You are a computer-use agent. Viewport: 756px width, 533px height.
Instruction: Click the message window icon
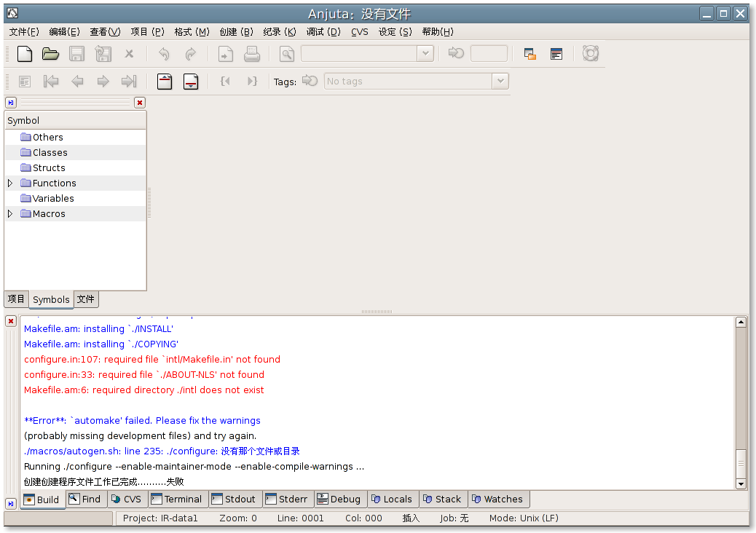[x=556, y=53]
